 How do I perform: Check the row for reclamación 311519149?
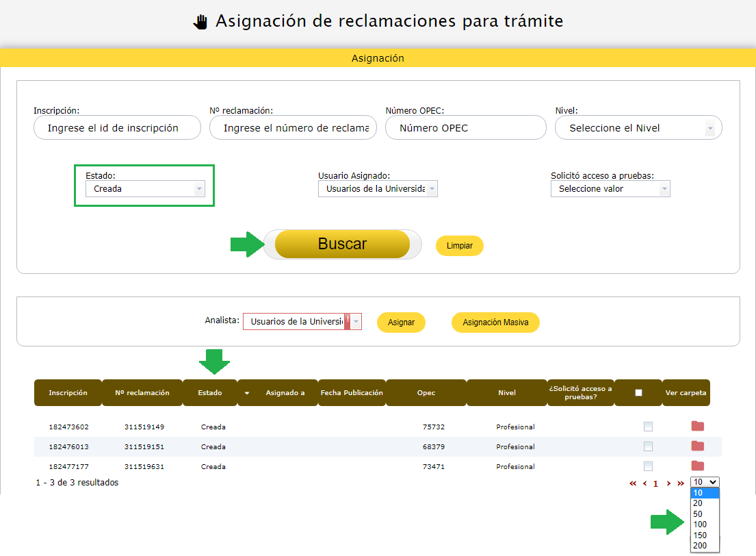(x=648, y=427)
